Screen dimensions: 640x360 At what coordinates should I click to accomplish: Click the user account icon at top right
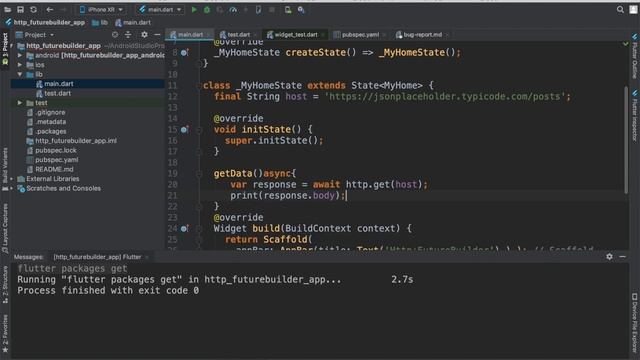633,9
